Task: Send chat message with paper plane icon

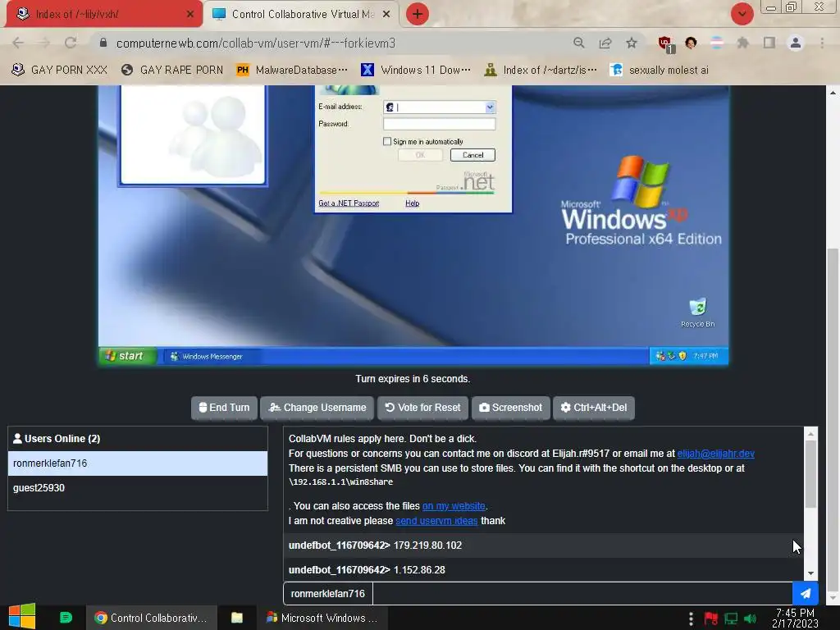Action: point(806,594)
